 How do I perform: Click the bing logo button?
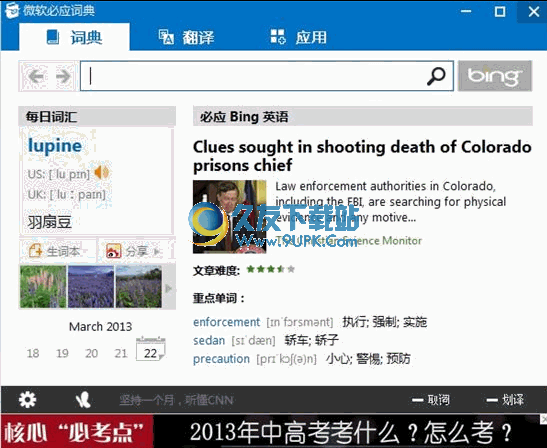click(x=495, y=76)
